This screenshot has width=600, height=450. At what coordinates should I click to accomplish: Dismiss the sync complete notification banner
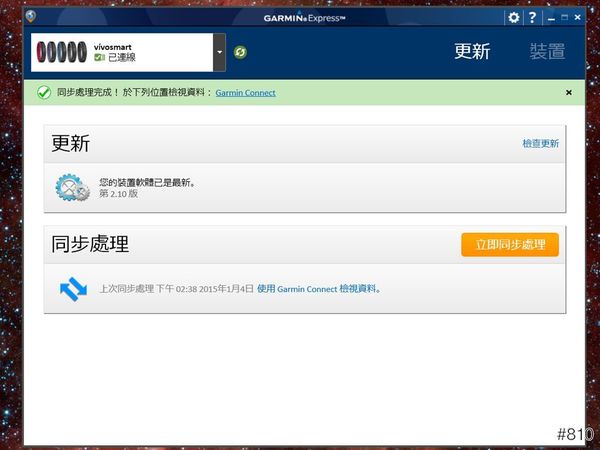point(569,93)
